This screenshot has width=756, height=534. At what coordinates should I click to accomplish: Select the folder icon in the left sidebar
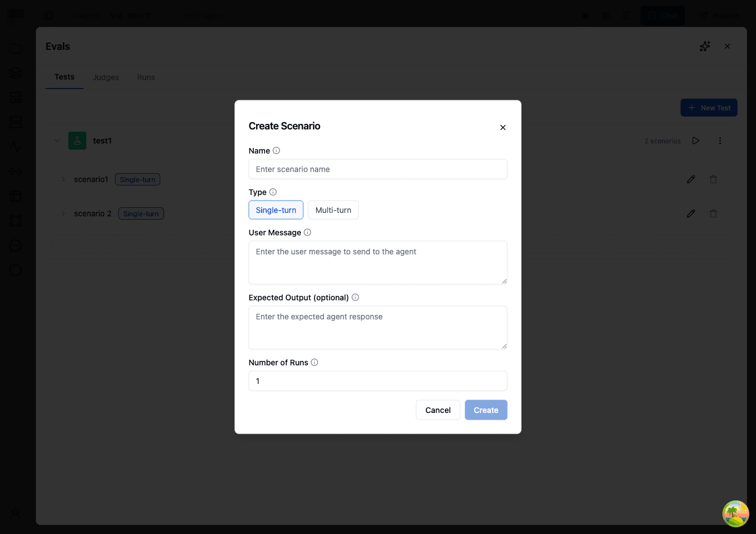15,48
